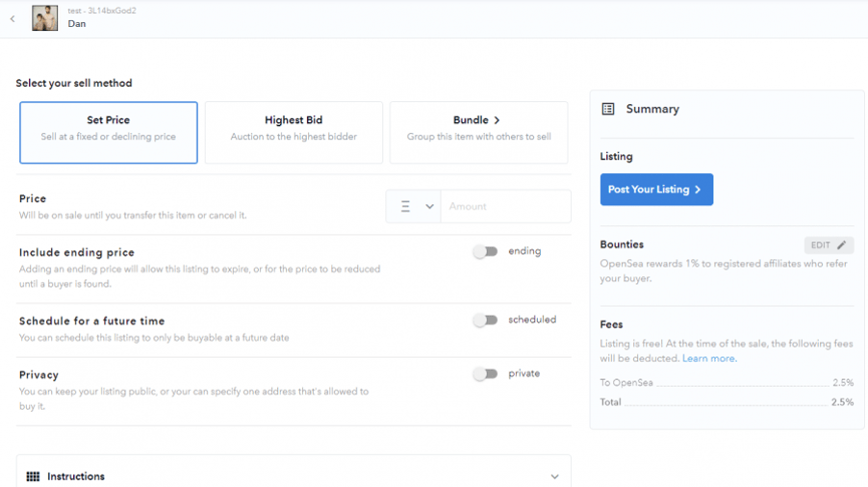
Task: Open the Learn more link
Action: 709,359
